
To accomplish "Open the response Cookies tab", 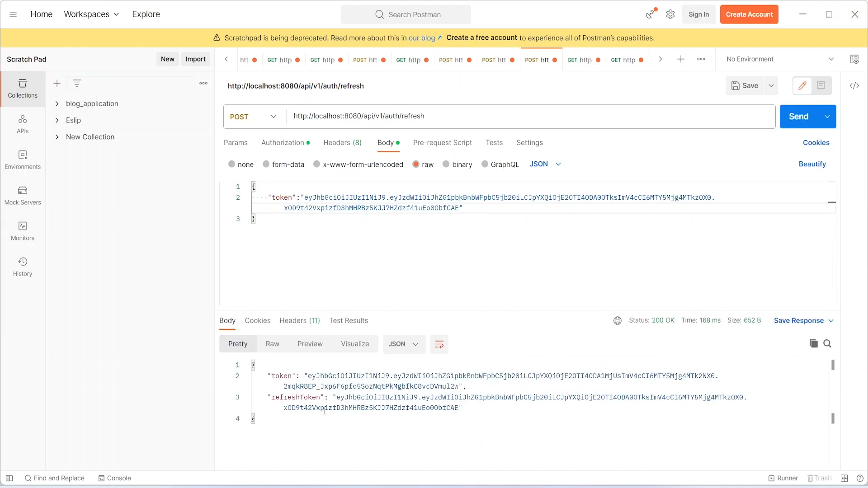I will 258,320.
